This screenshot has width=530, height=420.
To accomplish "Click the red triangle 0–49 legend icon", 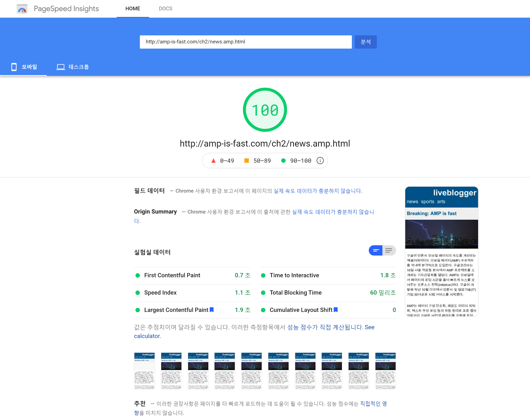I will 213,161.
